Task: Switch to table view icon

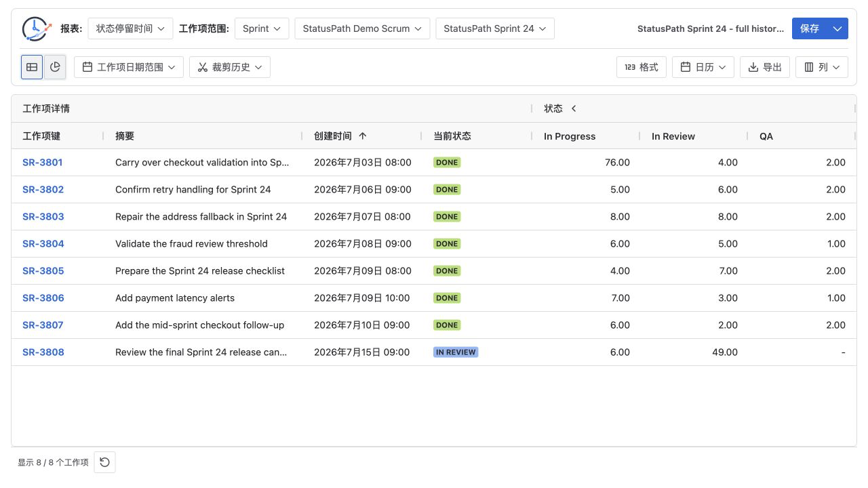Action: pos(32,67)
